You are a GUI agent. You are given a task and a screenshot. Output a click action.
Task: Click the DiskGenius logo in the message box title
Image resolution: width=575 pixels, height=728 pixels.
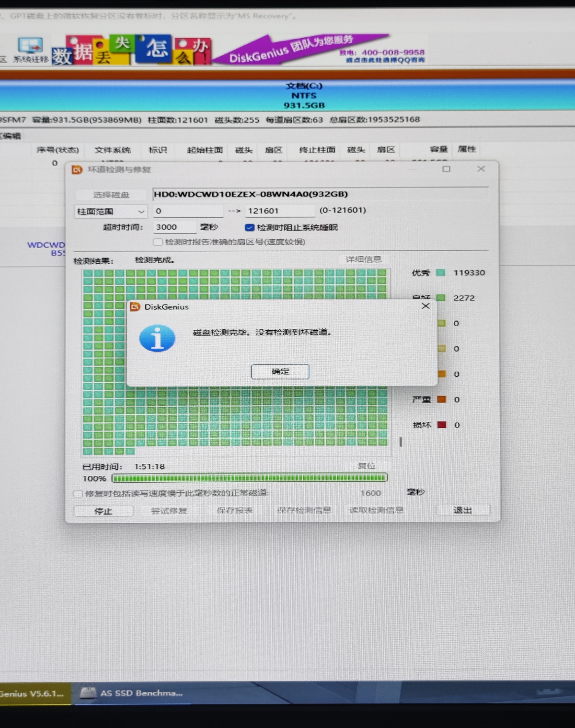tap(135, 307)
